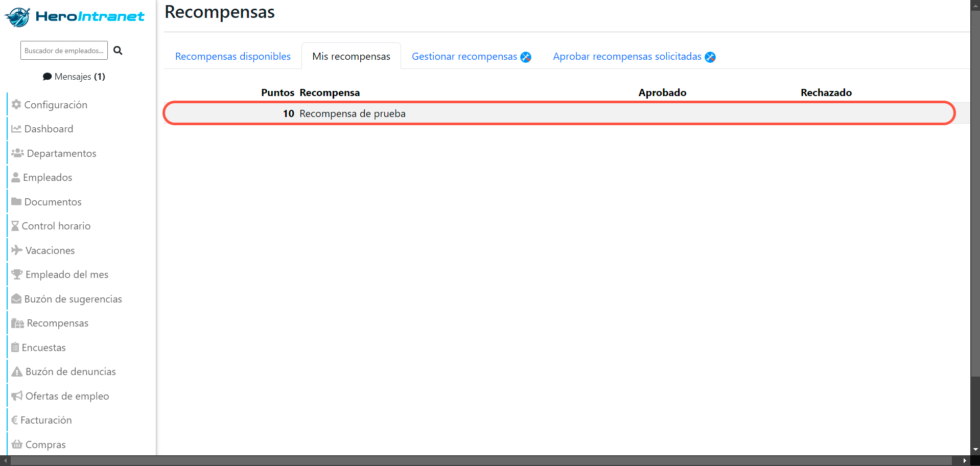Click the Encuestas clipboard icon
Image resolution: width=980 pixels, height=466 pixels.
15,347
